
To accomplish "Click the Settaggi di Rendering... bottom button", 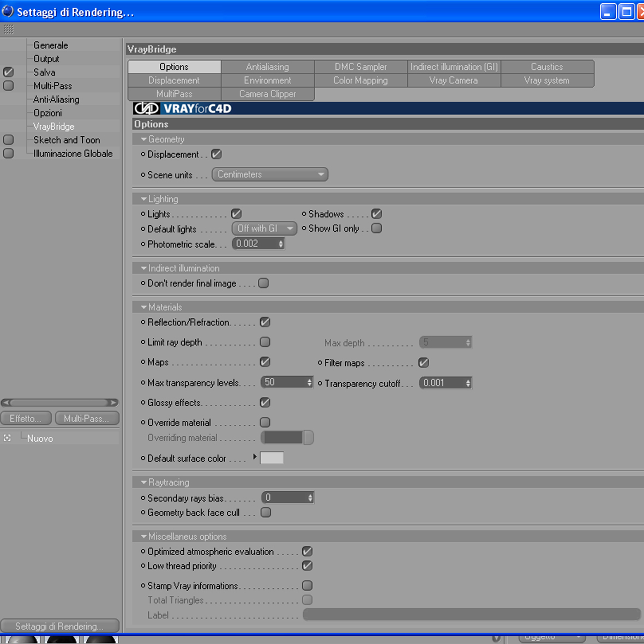I will pyautogui.click(x=59, y=626).
